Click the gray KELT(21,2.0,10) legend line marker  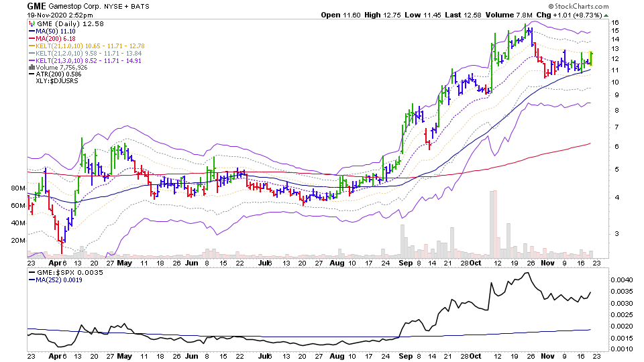click(32, 54)
